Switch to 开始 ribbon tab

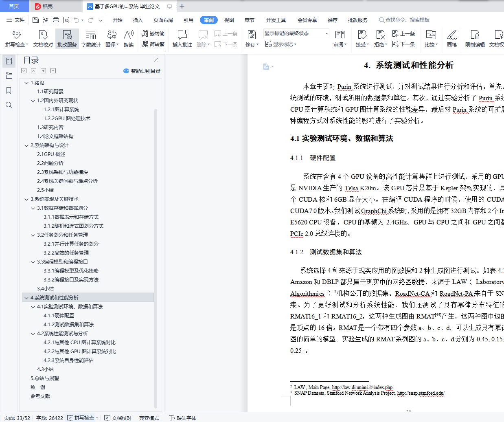point(118,20)
